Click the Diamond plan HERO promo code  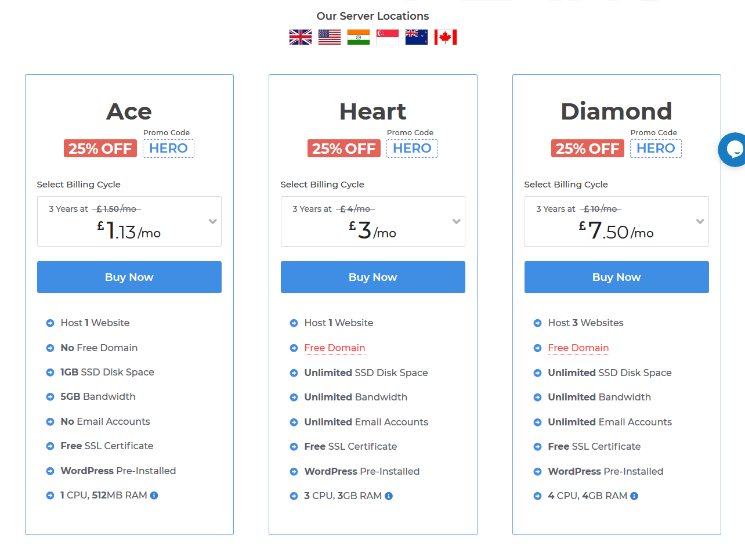pyautogui.click(x=656, y=149)
